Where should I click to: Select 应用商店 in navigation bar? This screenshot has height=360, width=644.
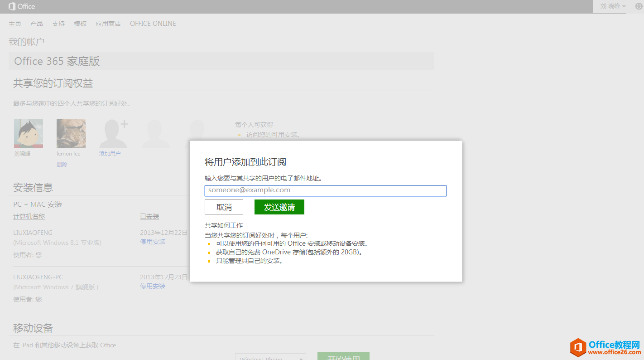coord(108,24)
